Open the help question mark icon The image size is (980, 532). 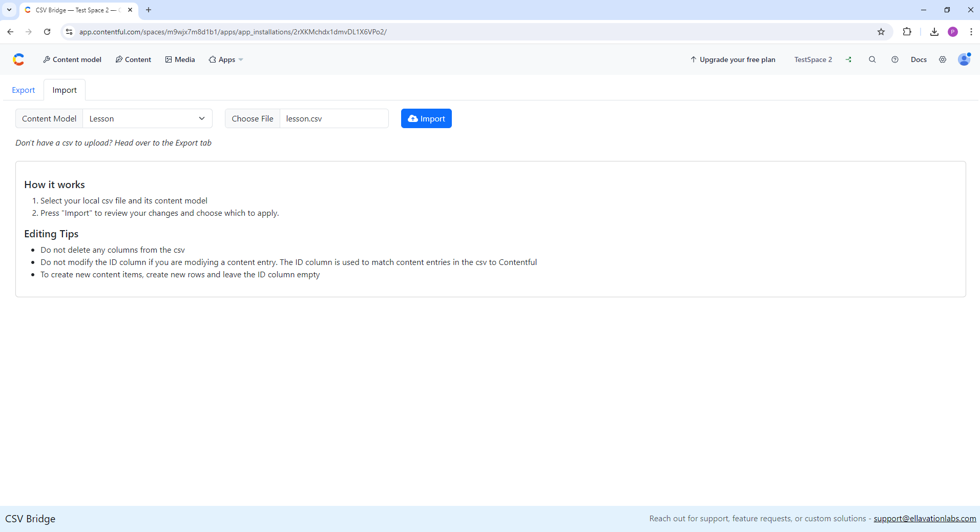coord(895,59)
